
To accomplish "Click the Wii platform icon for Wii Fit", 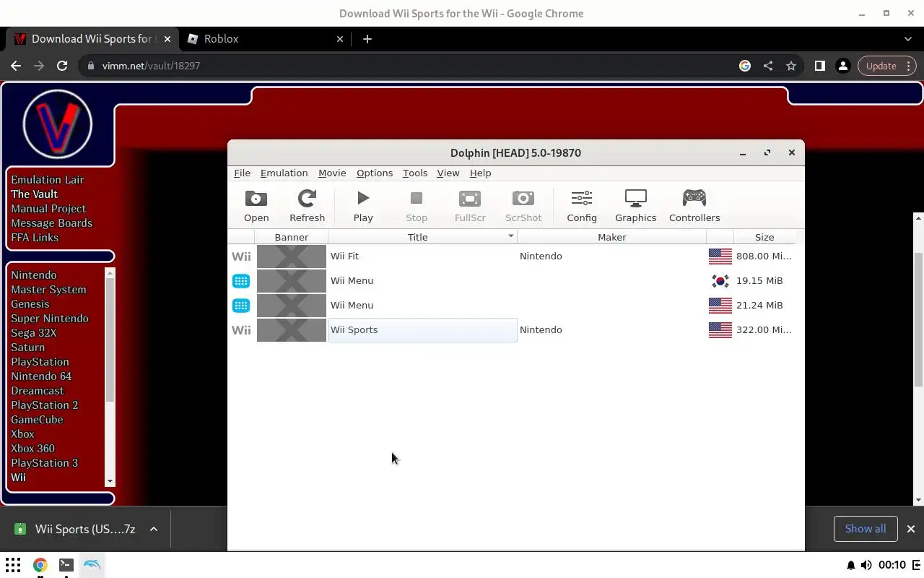I will 241,256.
